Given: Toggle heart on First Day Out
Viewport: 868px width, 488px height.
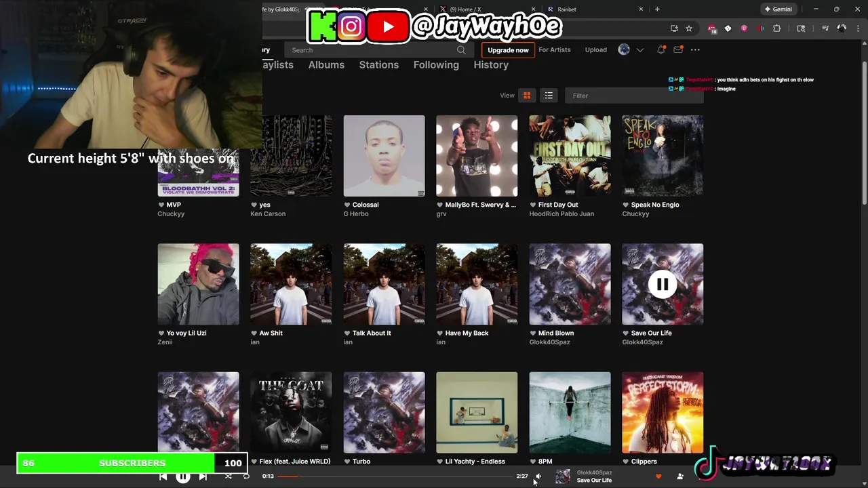Looking at the screenshot, I should coord(532,205).
